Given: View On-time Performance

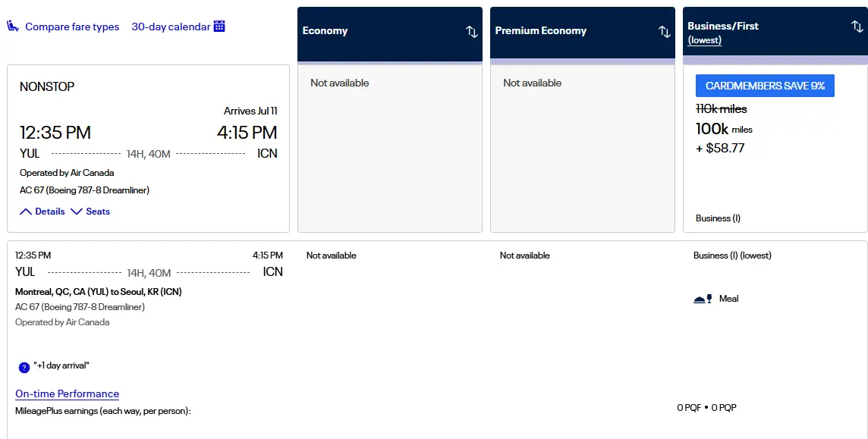Looking at the screenshot, I should pos(67,394).
